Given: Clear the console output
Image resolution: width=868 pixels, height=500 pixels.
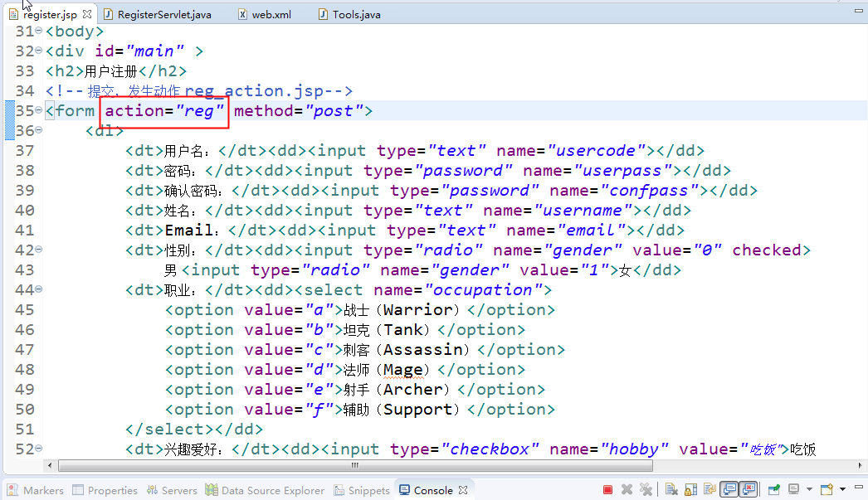Looking at the screenshot, I should pyautogui.click(x=671, y=489).
